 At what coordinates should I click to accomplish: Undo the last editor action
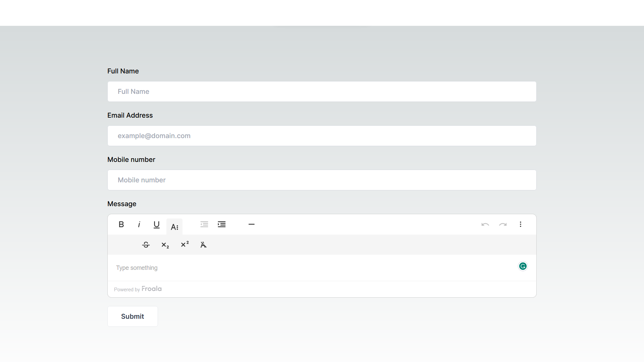point(486,225)
